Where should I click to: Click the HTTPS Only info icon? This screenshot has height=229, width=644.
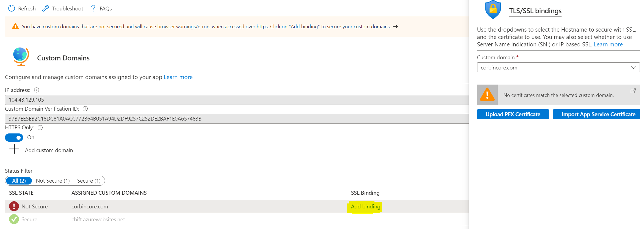click(40, 127)
